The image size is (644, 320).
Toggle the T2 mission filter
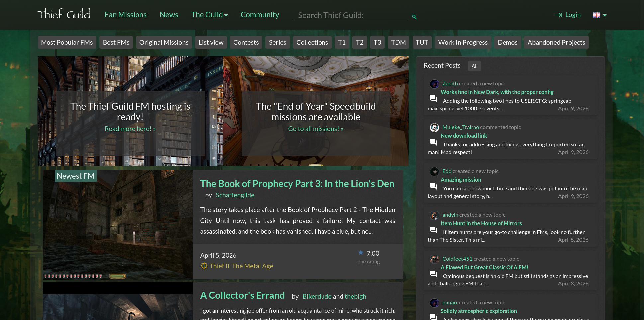click(x=359, y=42)
